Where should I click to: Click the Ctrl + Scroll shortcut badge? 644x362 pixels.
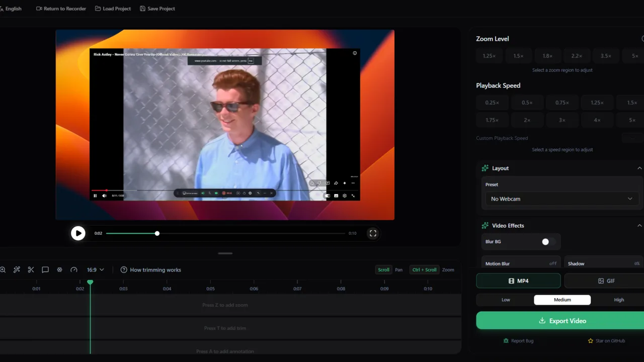coord(424,270)
